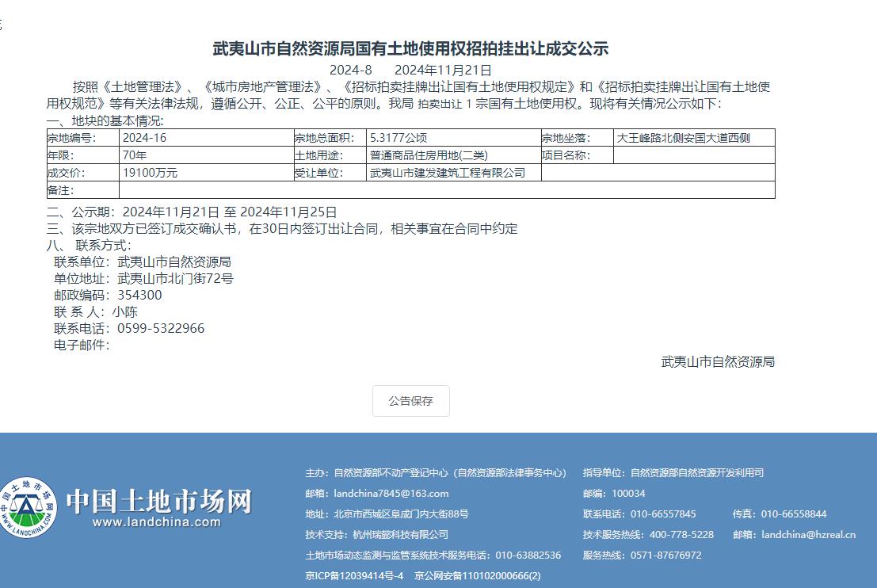Viewport: 877px width, 588px height.
Task: Click the signature 武夷山市自然资源局 at right
Action: (718, 362)
